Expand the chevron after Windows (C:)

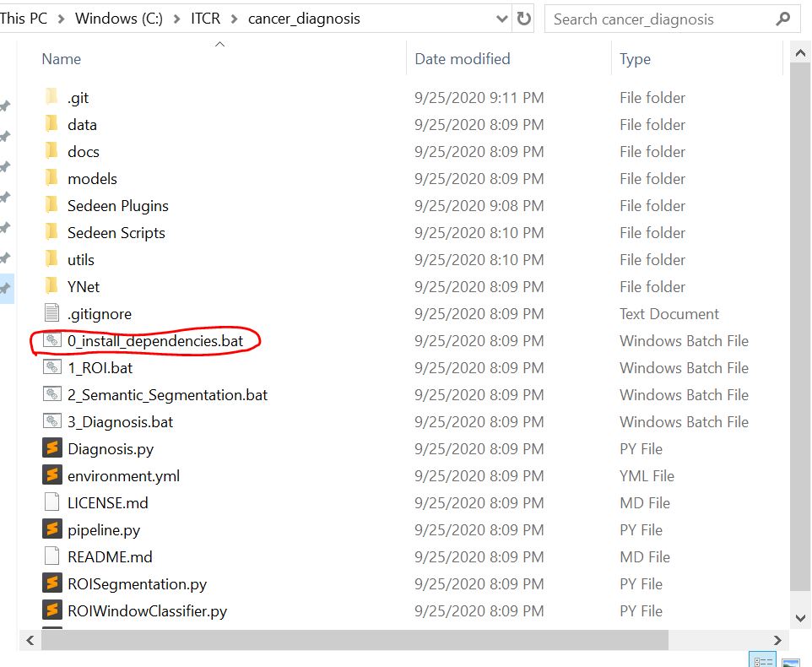177,19
